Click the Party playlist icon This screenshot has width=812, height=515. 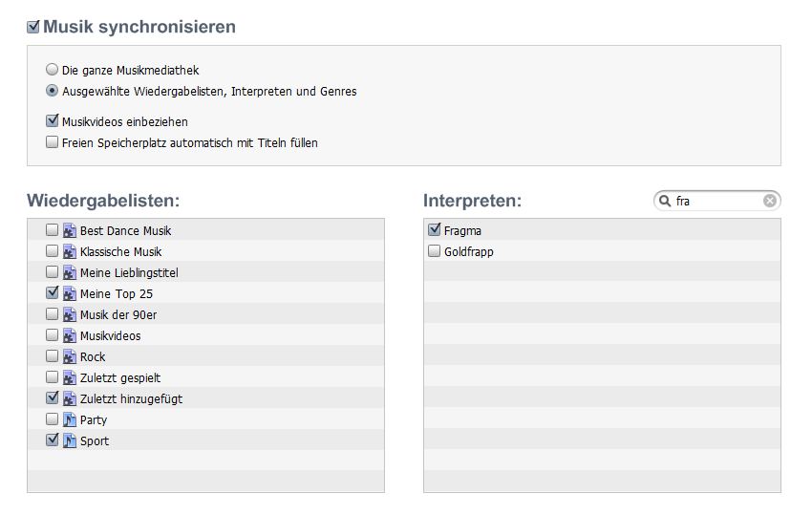(70, 419)
